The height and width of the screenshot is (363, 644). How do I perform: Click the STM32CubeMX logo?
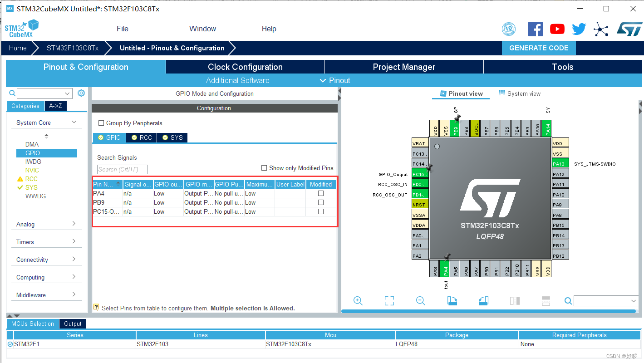pyautogui.click(x=22, y=29)
